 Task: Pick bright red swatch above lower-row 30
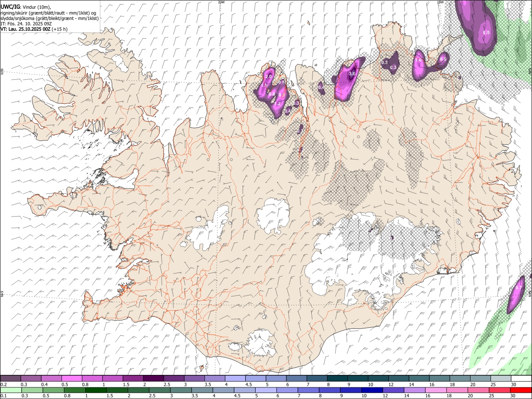(520, 390)
